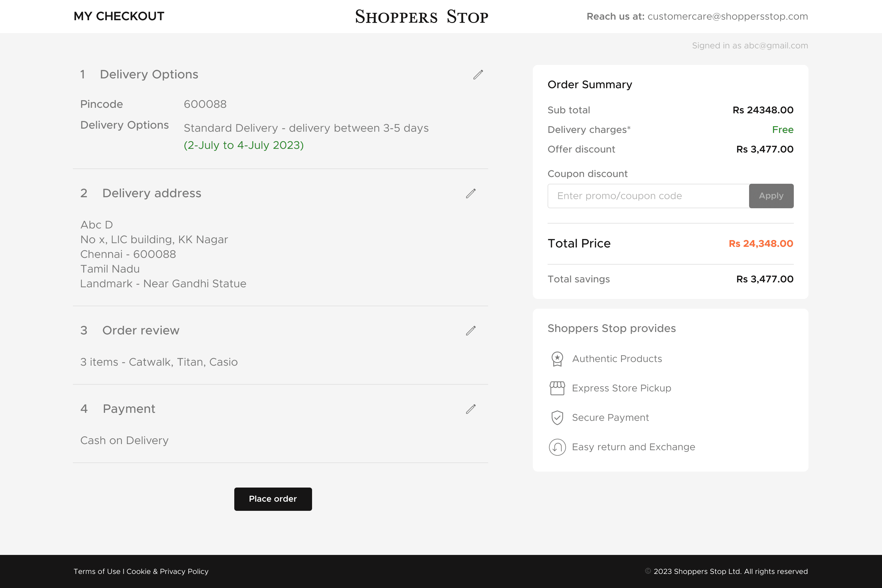Click the Tamil Nadu address line
The image size is (882, 588).
110,269
